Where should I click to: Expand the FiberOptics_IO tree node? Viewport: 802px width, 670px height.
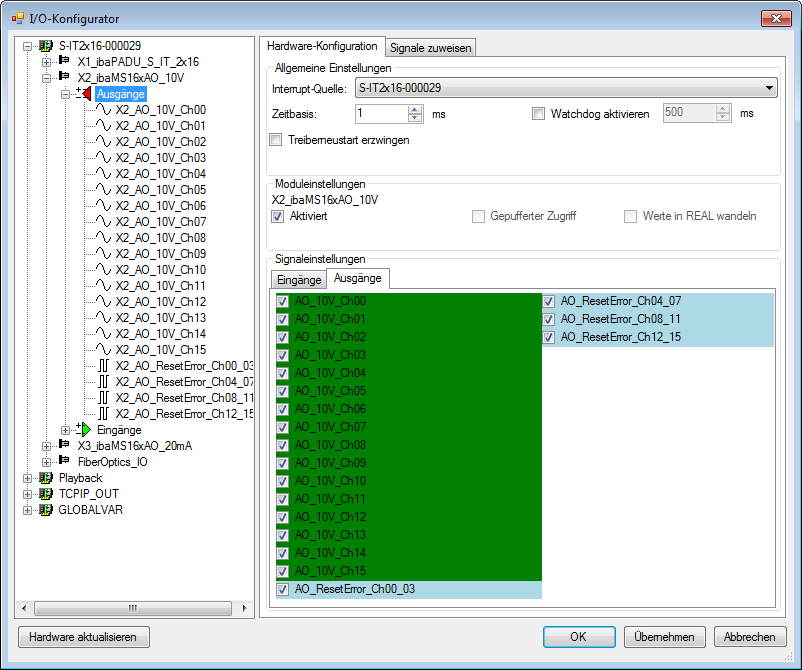[x=46, y=462]
